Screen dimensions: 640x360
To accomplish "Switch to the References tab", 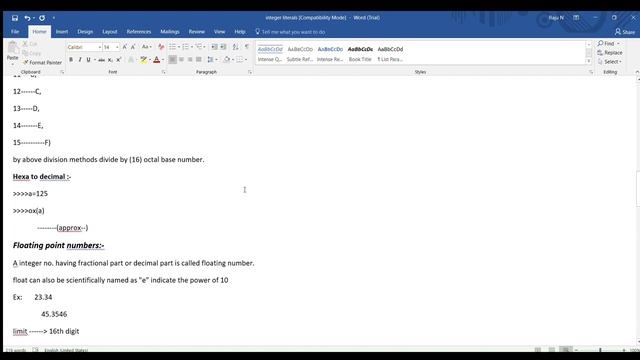I will (139, 32).
